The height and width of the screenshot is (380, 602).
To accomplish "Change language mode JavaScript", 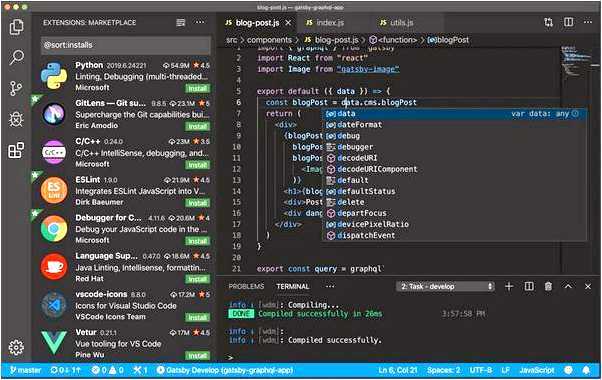I will [537, 370].
